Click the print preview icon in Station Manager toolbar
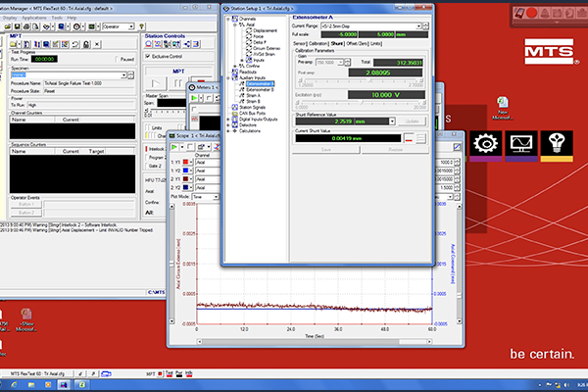Viewport: 588px width, 392px height. tap(35, 26)
